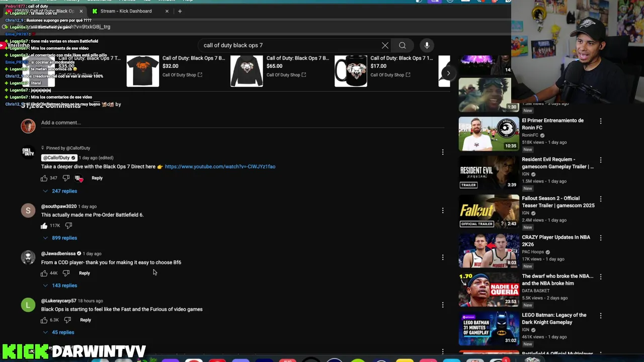Play Resident Evil Requiem trailer thumbnail
Viewport: 644px width, 362px height.
coord(489,172)
